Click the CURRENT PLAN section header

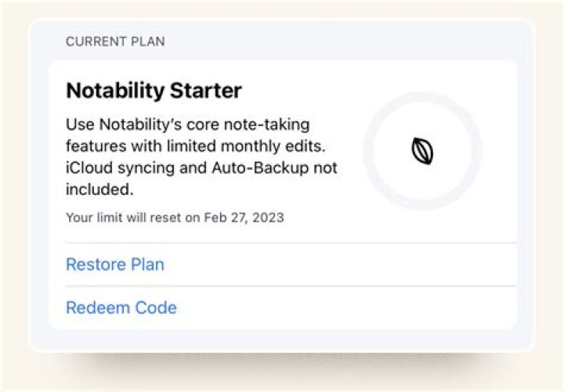(115, 41)
